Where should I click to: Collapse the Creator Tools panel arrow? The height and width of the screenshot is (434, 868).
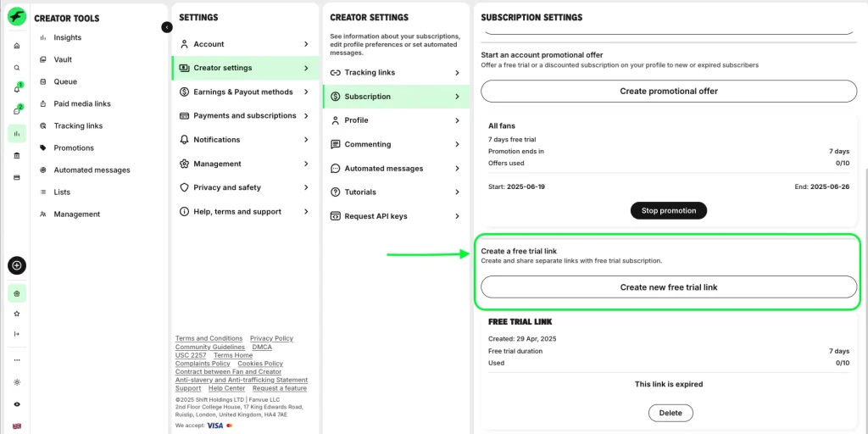pyautogui.click(x=167, y=27)
